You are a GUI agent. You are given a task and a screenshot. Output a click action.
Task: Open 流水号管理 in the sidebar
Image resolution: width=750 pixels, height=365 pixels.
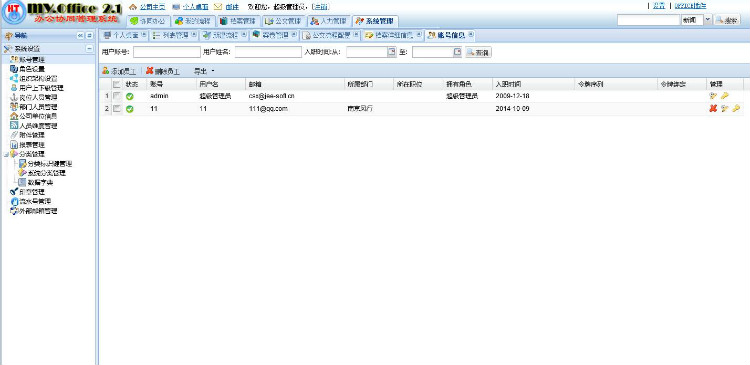point(35,201)
